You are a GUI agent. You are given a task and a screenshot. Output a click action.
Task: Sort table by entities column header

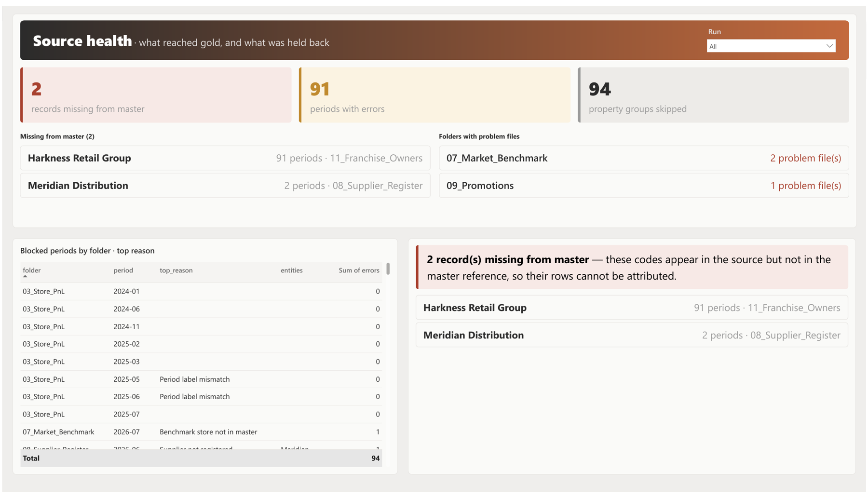292,270
